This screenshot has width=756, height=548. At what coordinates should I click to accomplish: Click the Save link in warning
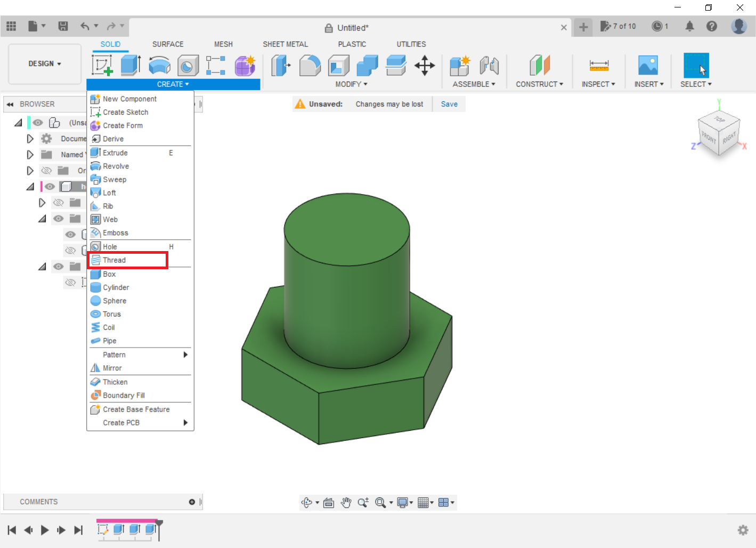click(449, 104)
